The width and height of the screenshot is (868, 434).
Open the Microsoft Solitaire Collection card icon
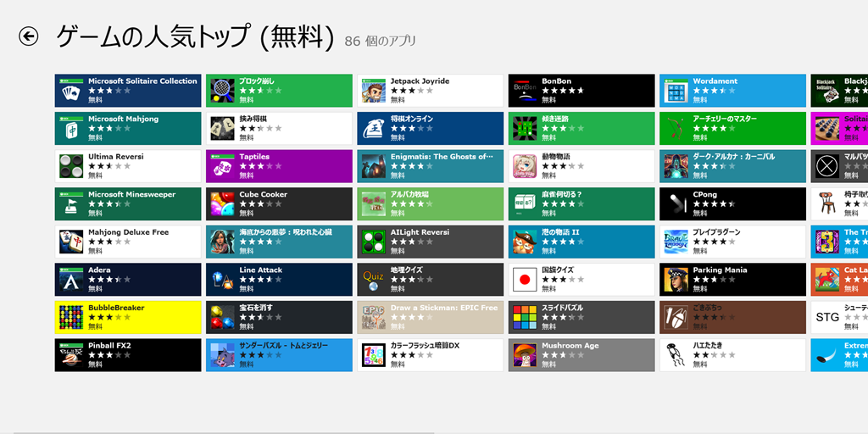tap(71, 91)
